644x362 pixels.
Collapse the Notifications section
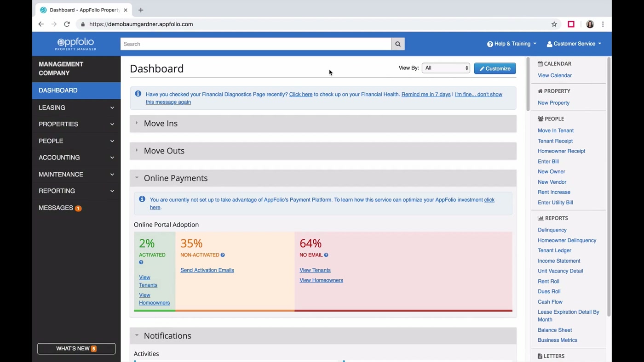click(x=323, y=336)
